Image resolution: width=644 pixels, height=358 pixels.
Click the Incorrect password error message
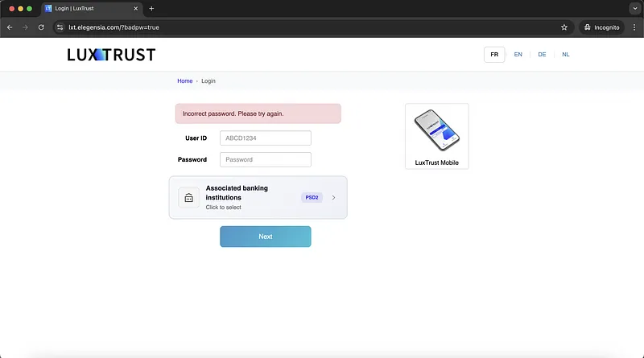258,113
